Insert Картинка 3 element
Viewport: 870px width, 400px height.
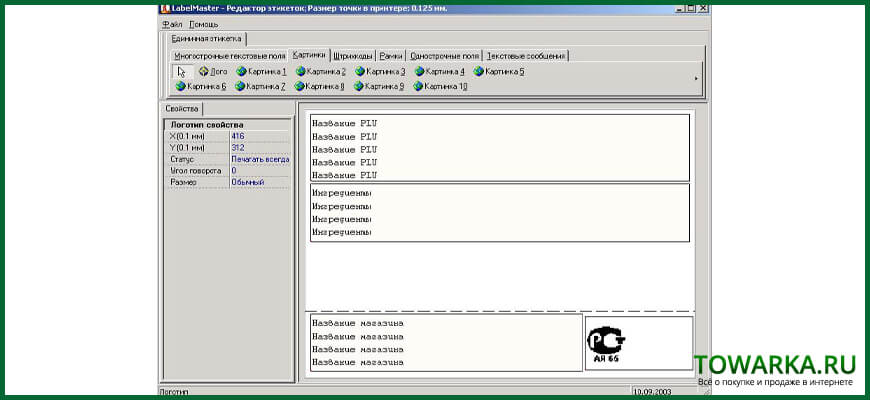(380, 72)
